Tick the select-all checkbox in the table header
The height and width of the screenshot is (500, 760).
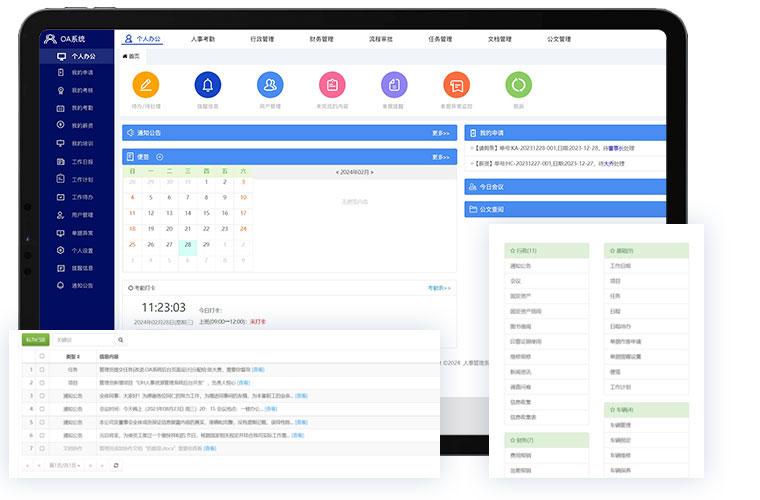click(x=42, y=356)
